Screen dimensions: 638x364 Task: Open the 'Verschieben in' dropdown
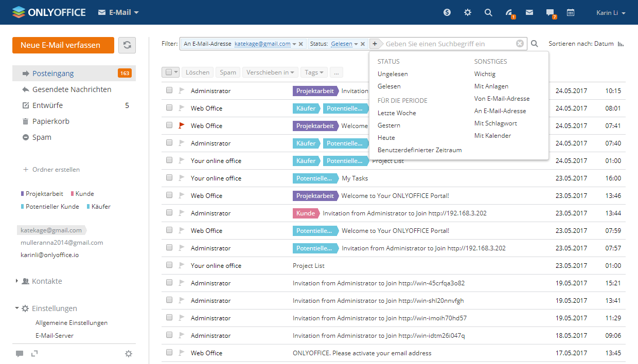tap(270, 72)
